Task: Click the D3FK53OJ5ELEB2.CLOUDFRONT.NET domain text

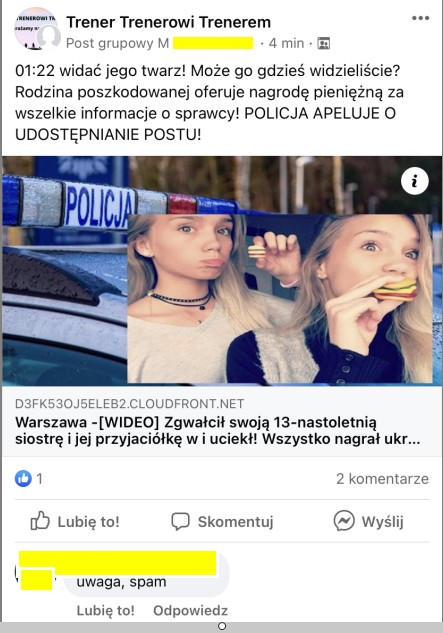Action: pyautogui.click(x=129, y=404)
